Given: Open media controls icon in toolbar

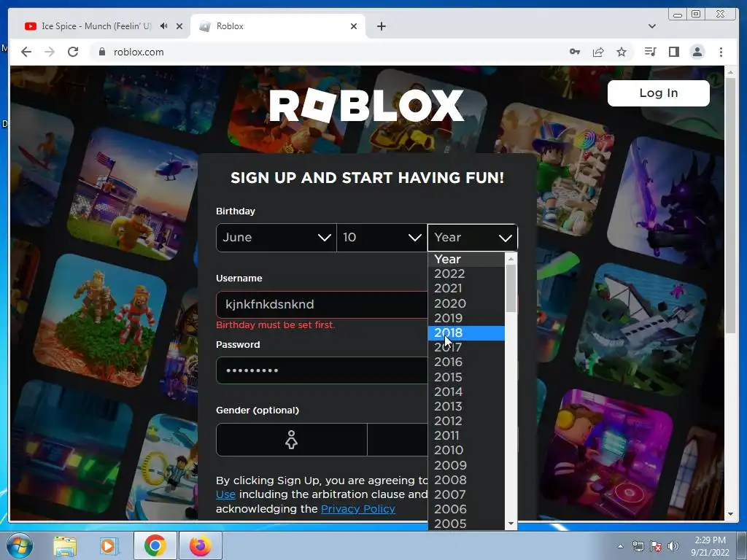Looking at the screenshot, I should (650, 52).
